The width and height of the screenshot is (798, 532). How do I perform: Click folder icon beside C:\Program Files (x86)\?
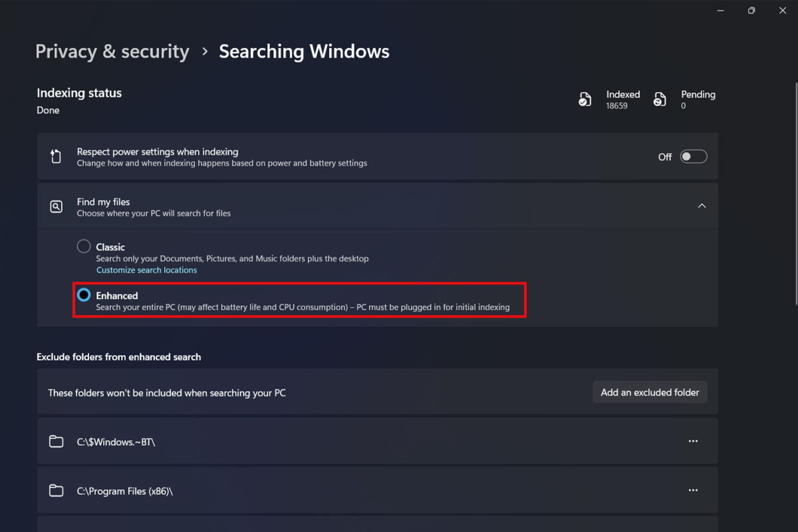[56, 490]
